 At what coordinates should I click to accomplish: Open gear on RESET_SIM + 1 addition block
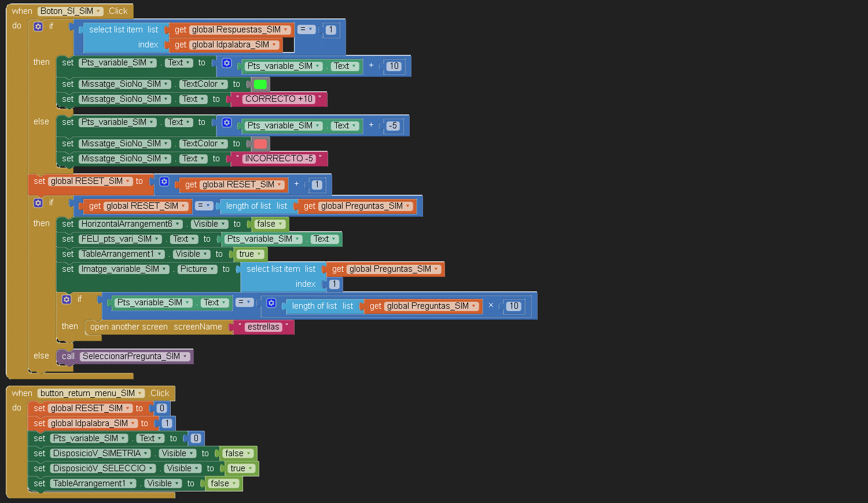pos(164,182)
